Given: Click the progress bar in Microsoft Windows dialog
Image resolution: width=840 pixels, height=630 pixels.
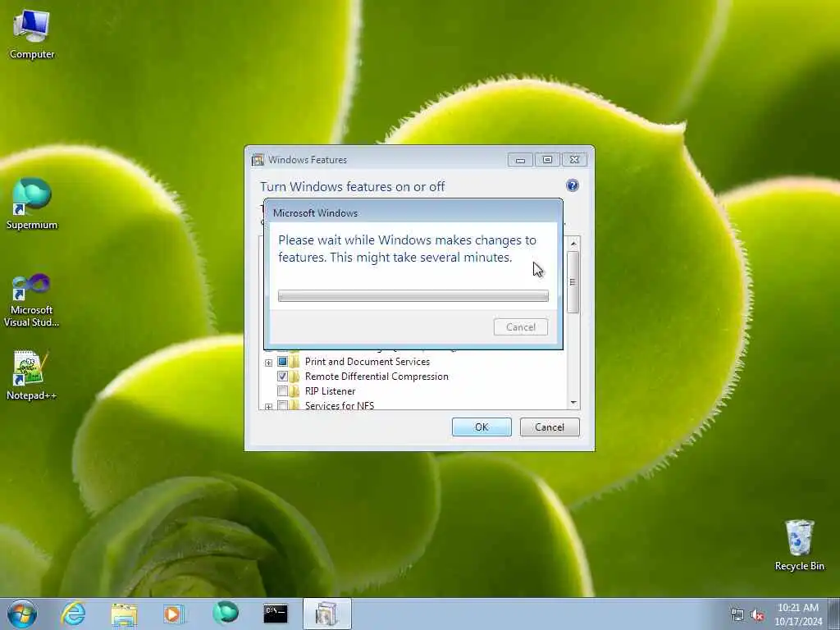Looking at the screenshot, I should click(413, 295).
